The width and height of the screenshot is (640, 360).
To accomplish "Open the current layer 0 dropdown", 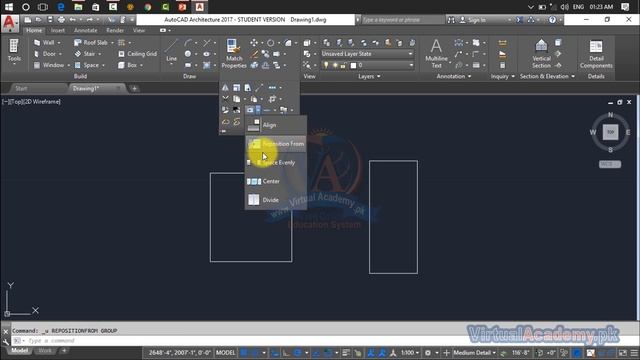I will pyautogui.click(x=367, y=65).
